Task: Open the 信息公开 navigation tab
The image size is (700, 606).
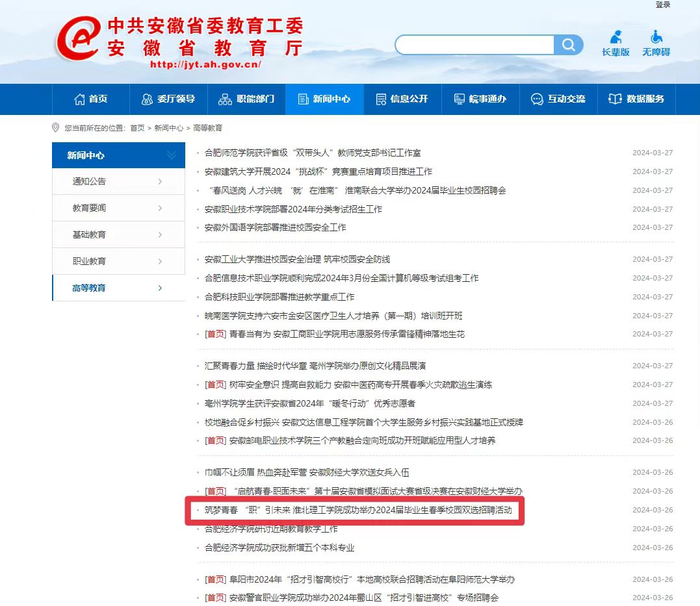Action: coord(402,99)
